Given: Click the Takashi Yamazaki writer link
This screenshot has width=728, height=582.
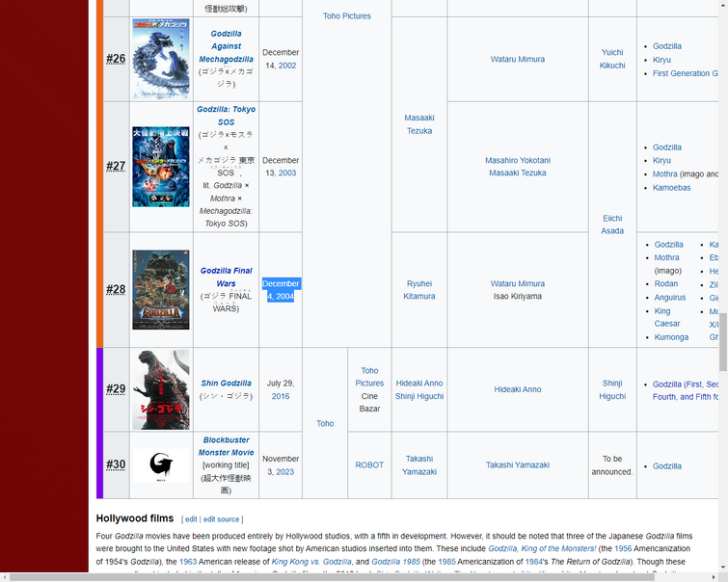Looking at the screenshot, I should coord(518,465).
